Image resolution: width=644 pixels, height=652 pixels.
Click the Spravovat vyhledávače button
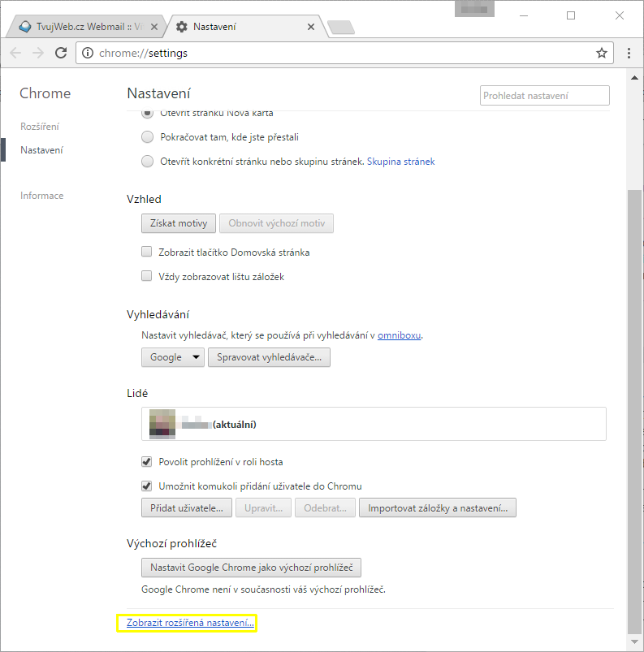point(269,357)
